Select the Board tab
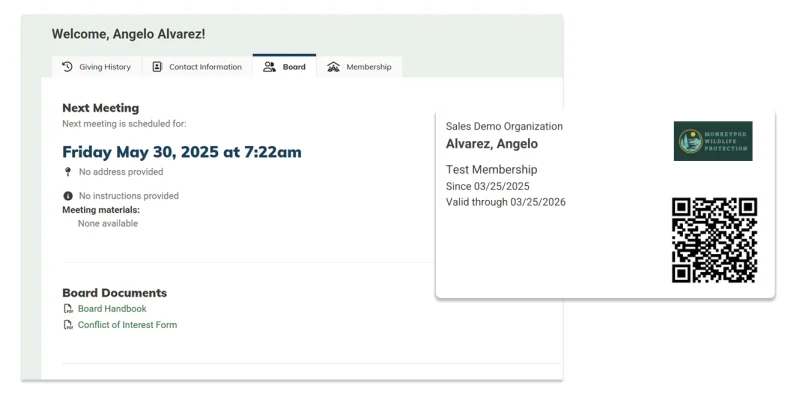800x394 pixels. (x=284, y=66)
